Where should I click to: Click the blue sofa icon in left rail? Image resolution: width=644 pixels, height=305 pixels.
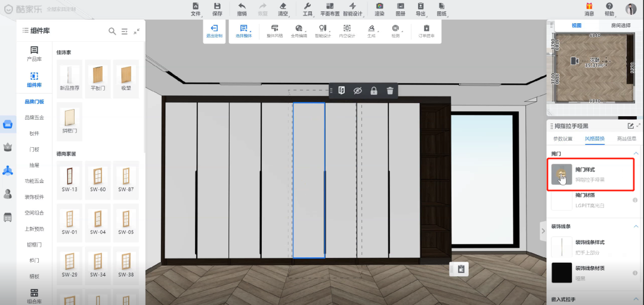(8, 125)
